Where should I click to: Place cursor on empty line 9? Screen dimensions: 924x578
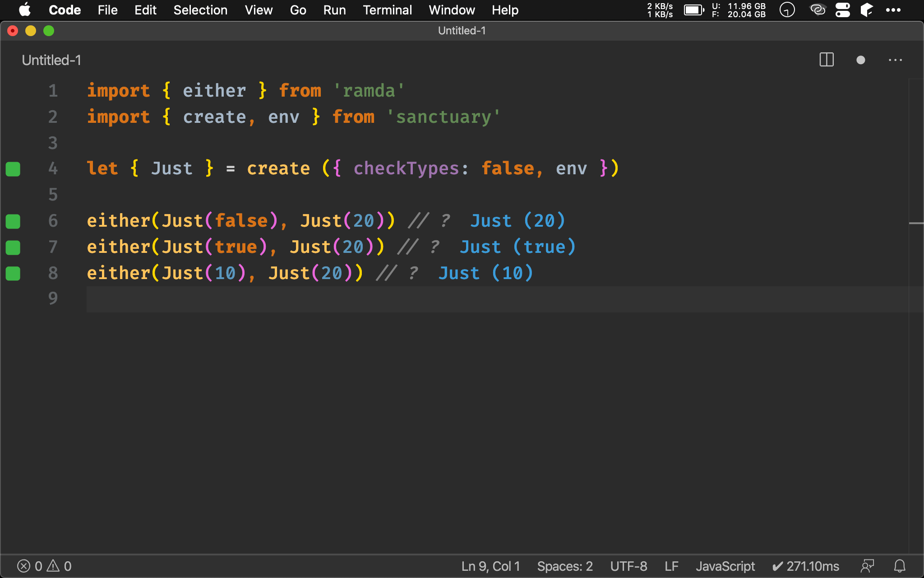pos(497,299)
